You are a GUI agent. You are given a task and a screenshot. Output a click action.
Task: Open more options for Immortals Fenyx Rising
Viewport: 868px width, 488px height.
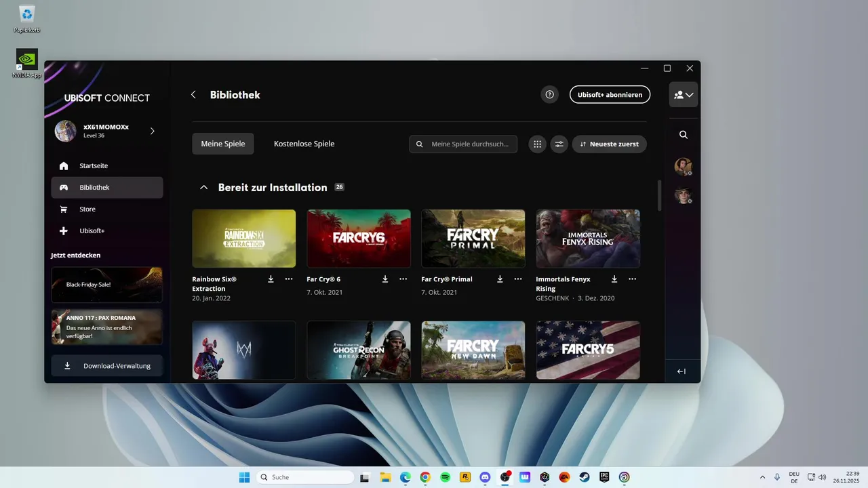(x=633, y=279)
